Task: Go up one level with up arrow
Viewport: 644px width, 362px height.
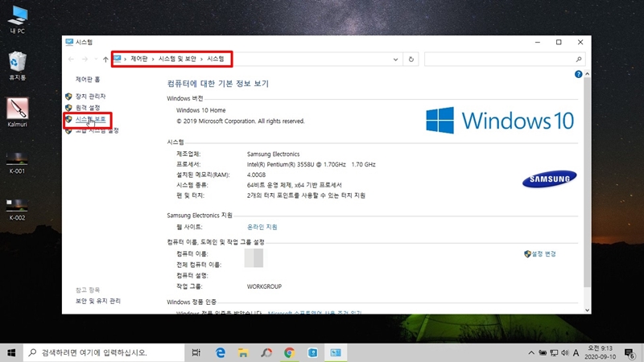Action: click(x=105, y=59)
